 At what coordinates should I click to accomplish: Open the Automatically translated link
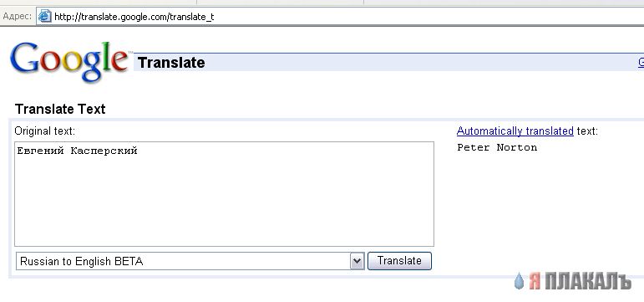point(515,131)
